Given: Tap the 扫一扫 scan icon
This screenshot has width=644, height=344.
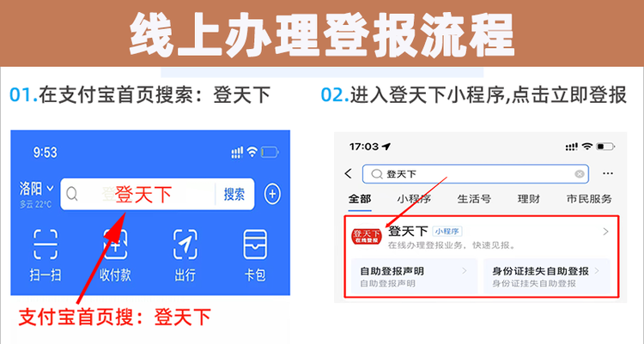Looking at the screenshot, I should click(46, 244).
